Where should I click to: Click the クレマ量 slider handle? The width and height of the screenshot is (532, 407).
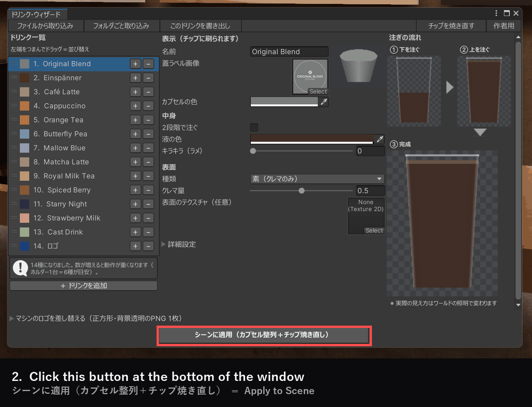tap(301, 191)
